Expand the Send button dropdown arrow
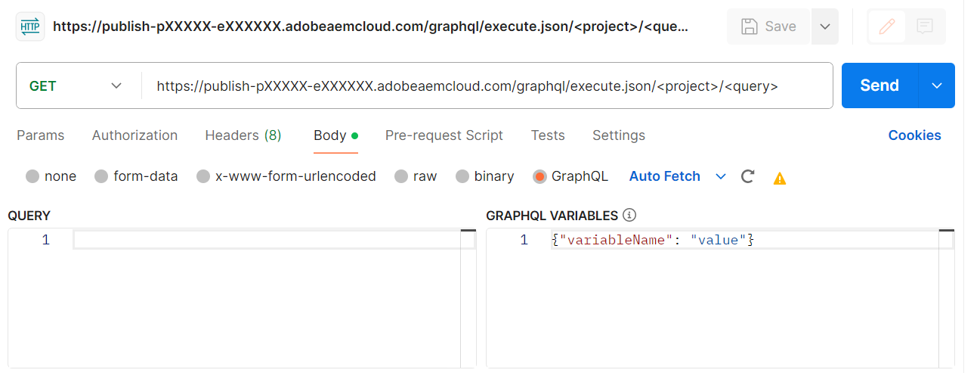This screenshot has width=980, height=373. (x=937, y=85)
